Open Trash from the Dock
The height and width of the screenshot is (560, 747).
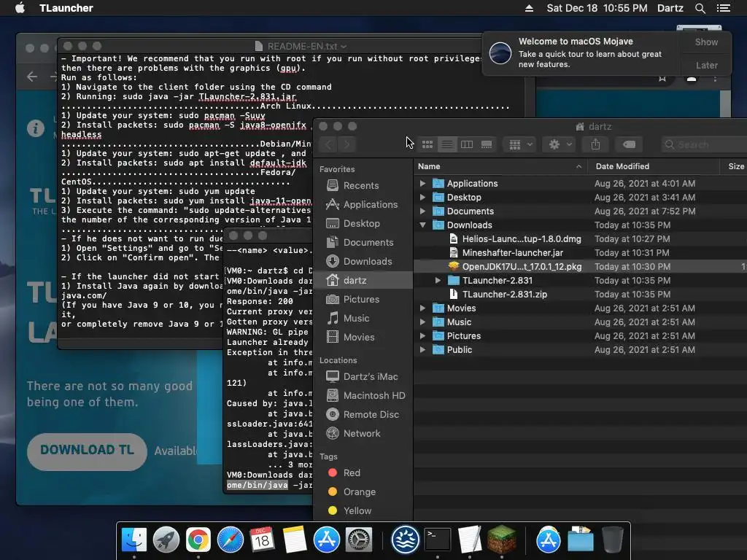(x=612, y=540)
